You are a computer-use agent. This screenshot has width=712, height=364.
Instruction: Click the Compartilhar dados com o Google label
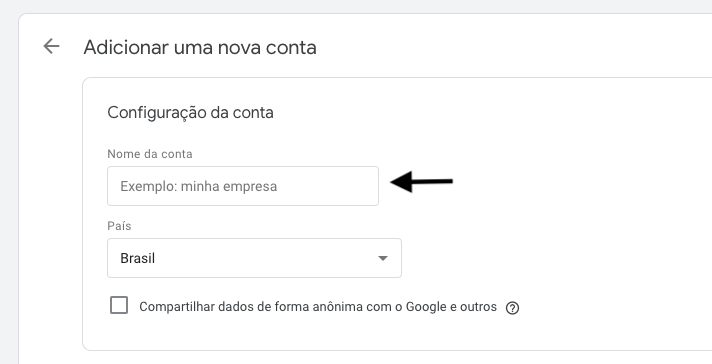[x=318, y=307]
